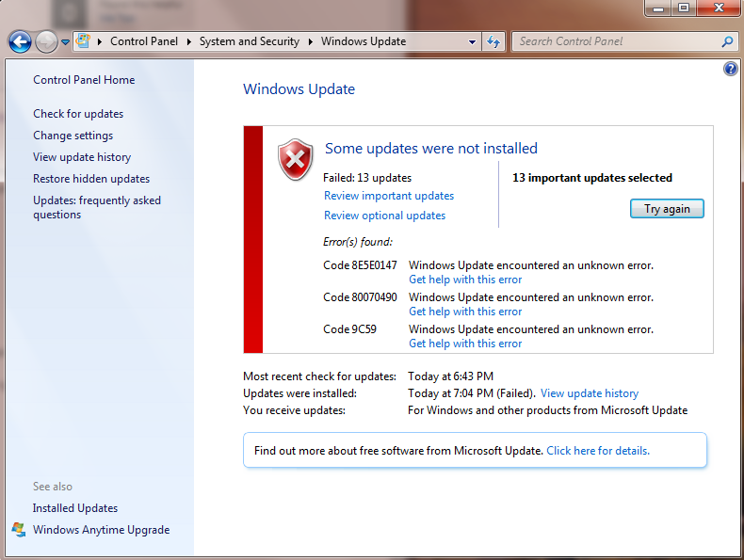Click '13 important updates selected' text
This screenshot has height=560, width=744.
(592, 178)
